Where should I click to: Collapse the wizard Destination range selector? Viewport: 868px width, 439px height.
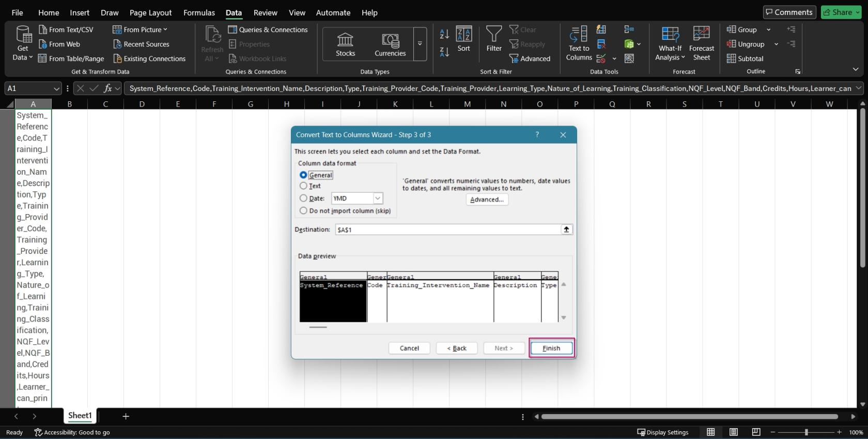coord(566,230)
